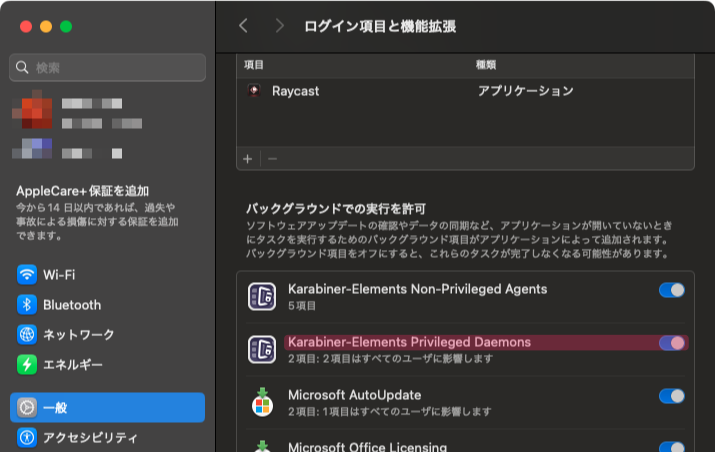Screen dimensions: 715x452
Task: Click the 5項目 subtitle text
Action: (x=301, y=306)
